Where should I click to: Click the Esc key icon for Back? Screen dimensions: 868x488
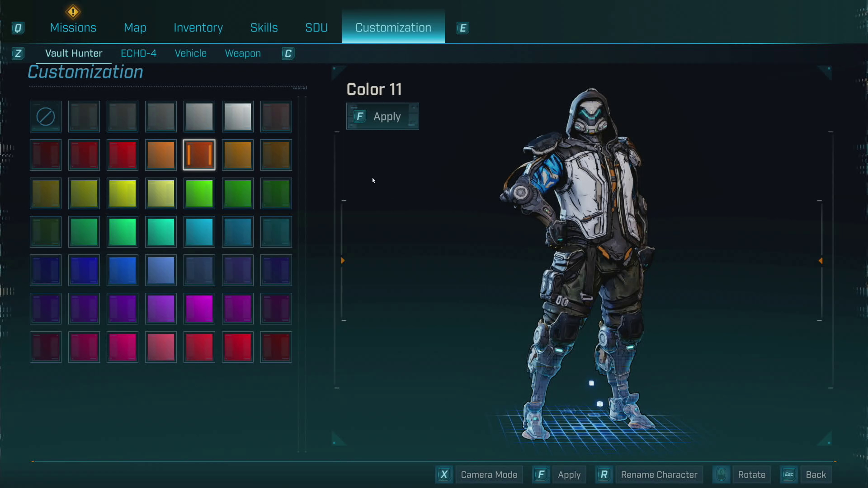[789, 474]
